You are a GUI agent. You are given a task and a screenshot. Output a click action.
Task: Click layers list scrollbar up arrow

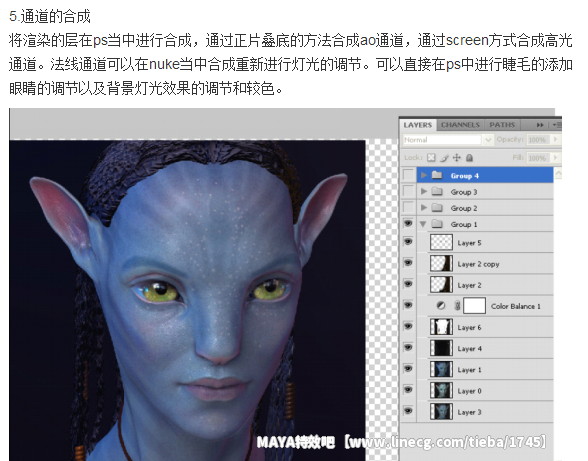(x=558, y=173)
